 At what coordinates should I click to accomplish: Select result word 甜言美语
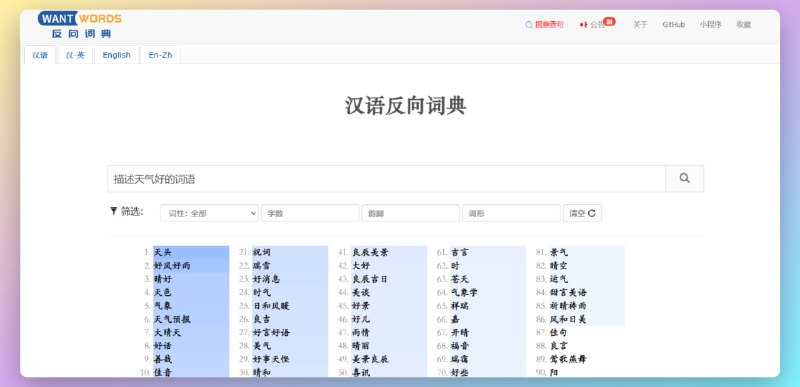point(568,292)
